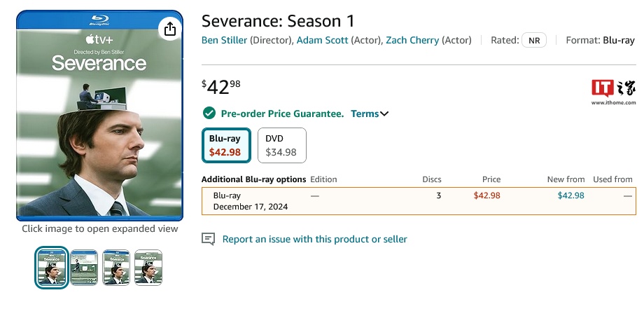Click the red $42.98 price in options table
Image resolution: width=644 pixels, height=309 pixels.
click(486, 195)
